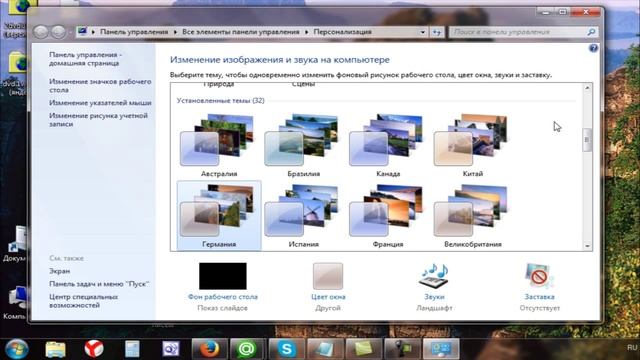Open the blue notes taskbar icon

(325, 349)
